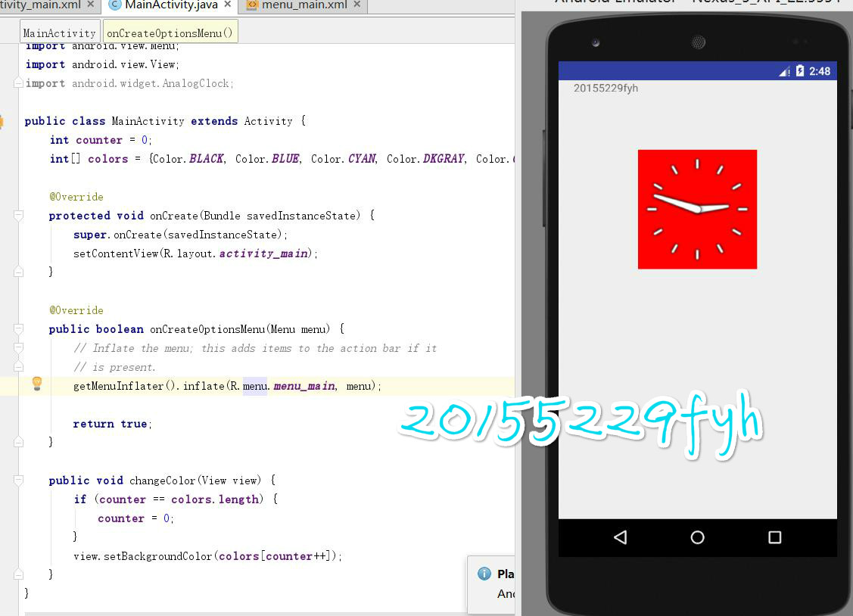Open the menu_main.xml editor tab
This screenshot has width=853, height=616.
coord(304,5)
